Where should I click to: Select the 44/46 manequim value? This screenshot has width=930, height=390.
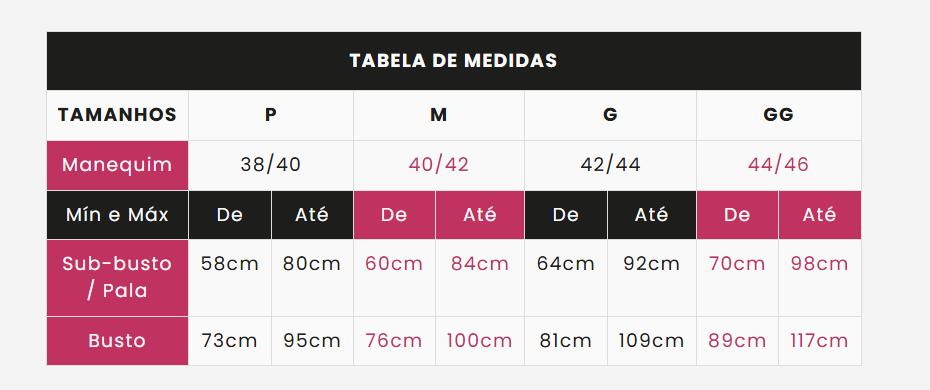click(x=779, y=165)
